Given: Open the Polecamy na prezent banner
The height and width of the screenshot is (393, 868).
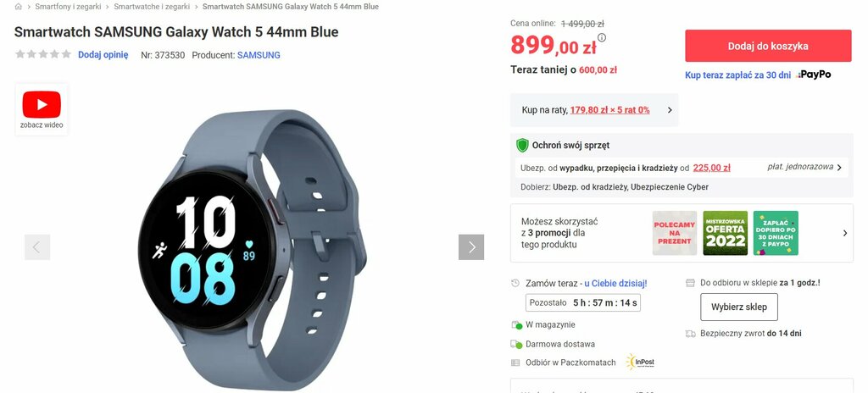Looking at the screenshot, I should (x=675, y=233).
